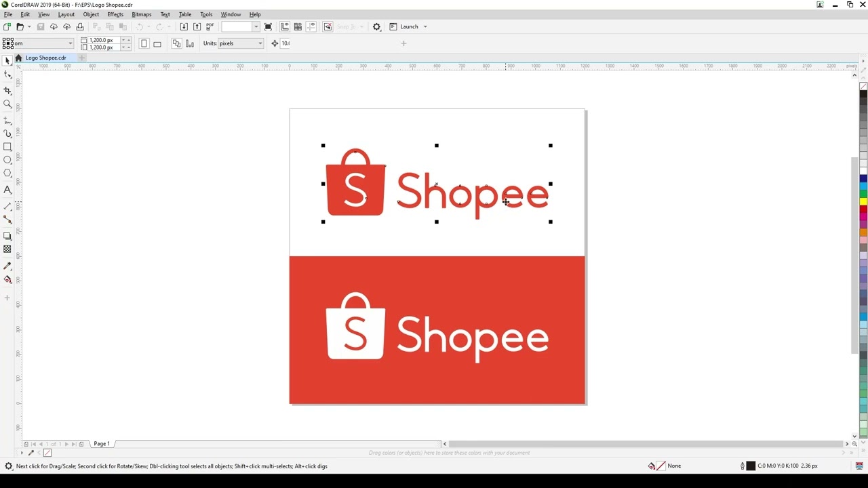868x488 pixels.
Task: Select the Text tool
Action: coord(7,190)
